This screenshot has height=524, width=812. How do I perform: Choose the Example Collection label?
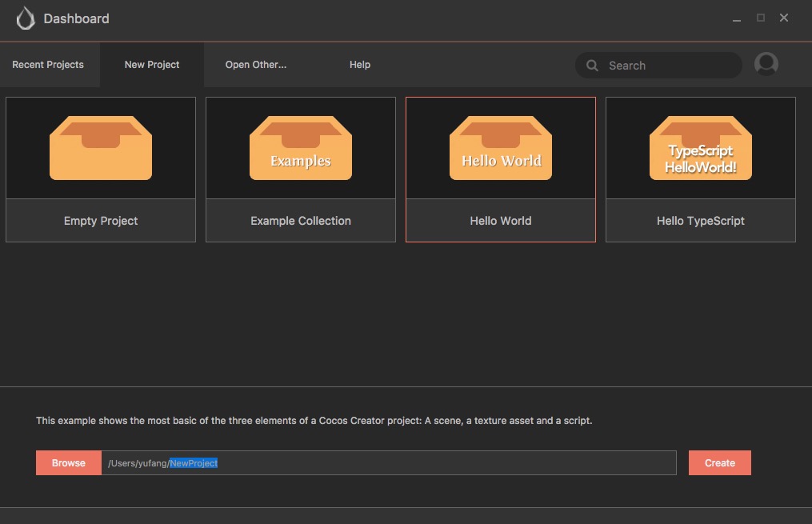point(300,221)
